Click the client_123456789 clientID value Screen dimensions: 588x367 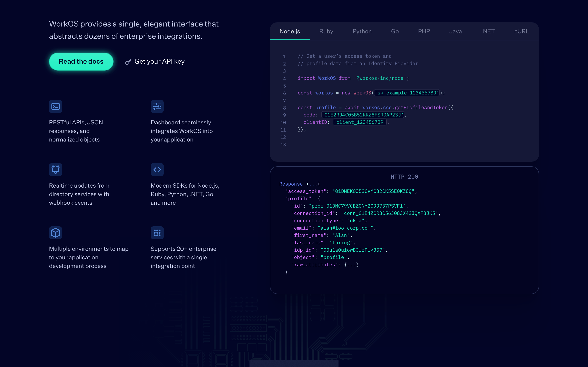click(x=360, y=122)
